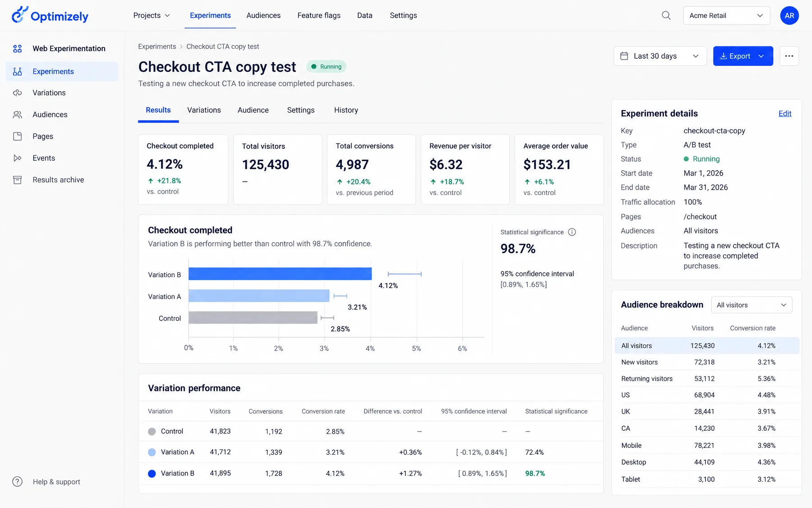Click the Help & support question icon
The height and width of the screenshot is (508, 812).
pyautogui.click(x=18, y=482)
